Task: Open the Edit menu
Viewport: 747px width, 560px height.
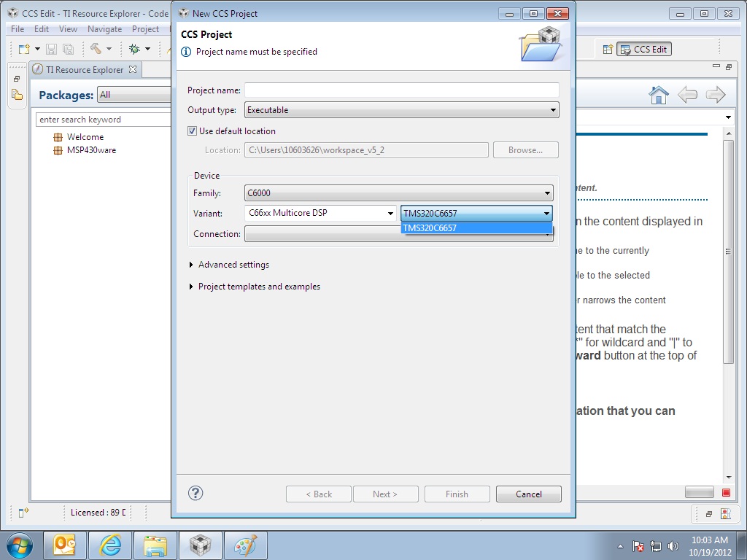Action: click(42, 29)
